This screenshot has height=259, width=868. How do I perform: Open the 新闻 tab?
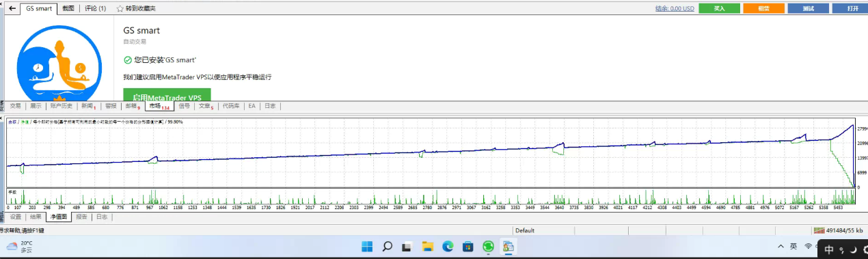[88, 106]
